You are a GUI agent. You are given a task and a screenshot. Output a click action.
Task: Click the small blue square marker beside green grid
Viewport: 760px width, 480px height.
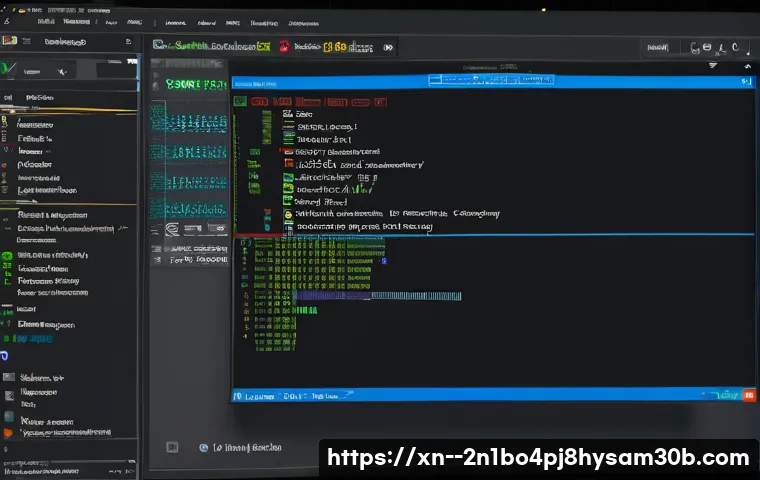coord(384,261)
